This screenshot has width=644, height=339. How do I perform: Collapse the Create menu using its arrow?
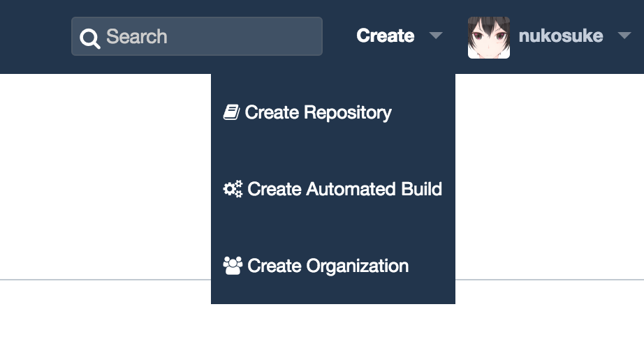[436, 36]
